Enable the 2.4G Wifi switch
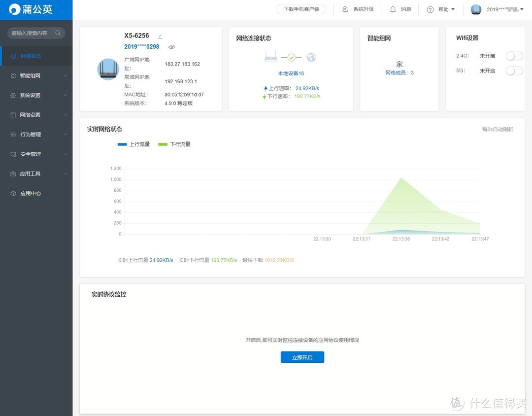532x416 pixels. [514, 56]
